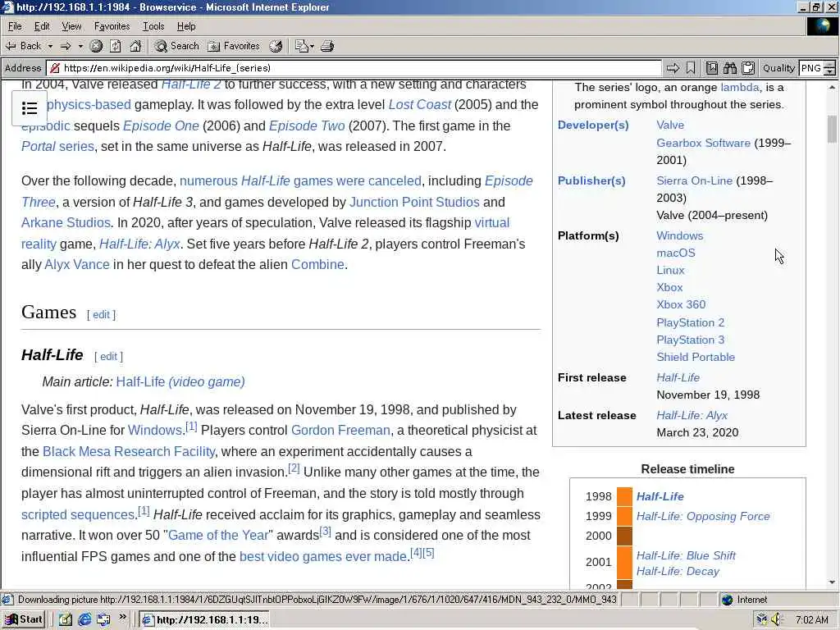Open Half-Life: Blue Shift timeline link
The height and width of the screenshot is (630, 840).
point(686,555)
